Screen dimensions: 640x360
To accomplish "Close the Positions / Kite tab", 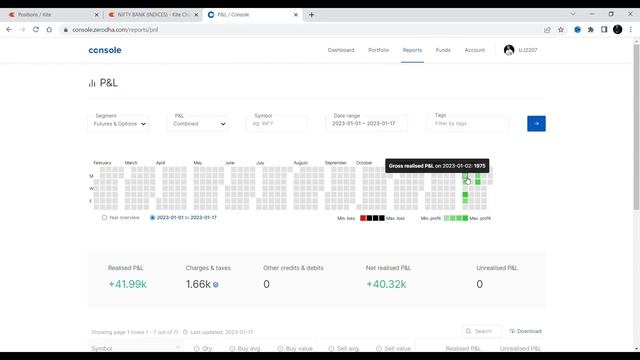I will tap(97, 15).
